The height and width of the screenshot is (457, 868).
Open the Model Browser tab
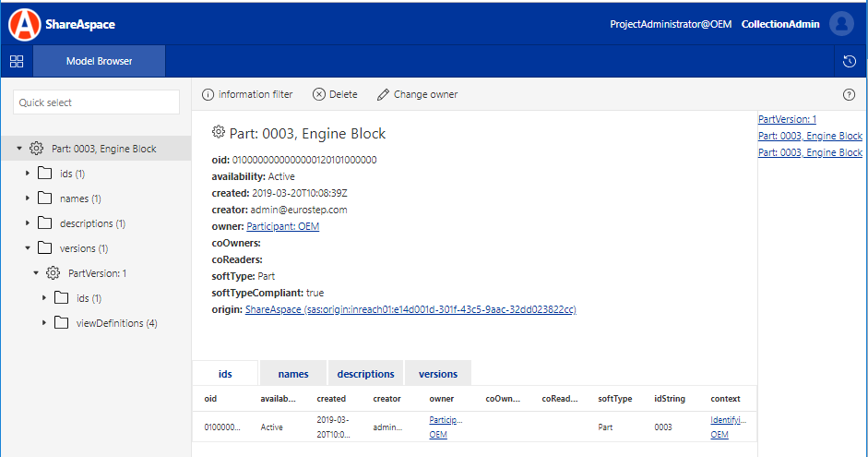point(99,62)
